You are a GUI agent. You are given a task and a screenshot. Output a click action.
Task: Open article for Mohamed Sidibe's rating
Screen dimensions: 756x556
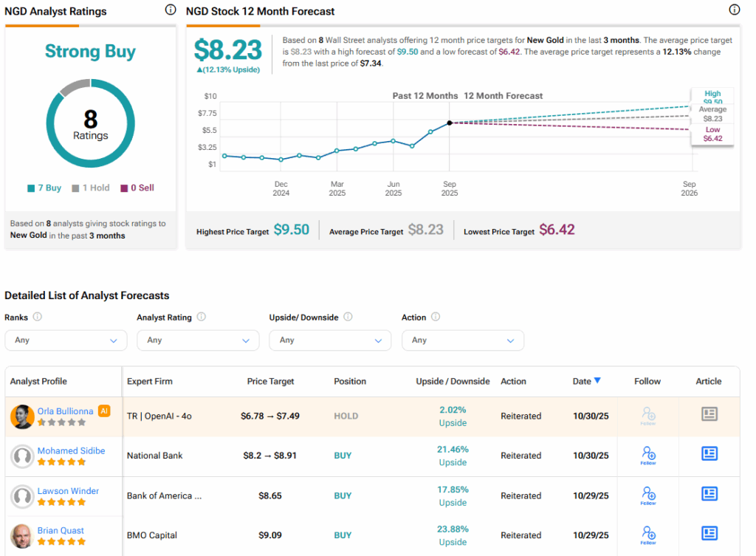click(709, 454)
